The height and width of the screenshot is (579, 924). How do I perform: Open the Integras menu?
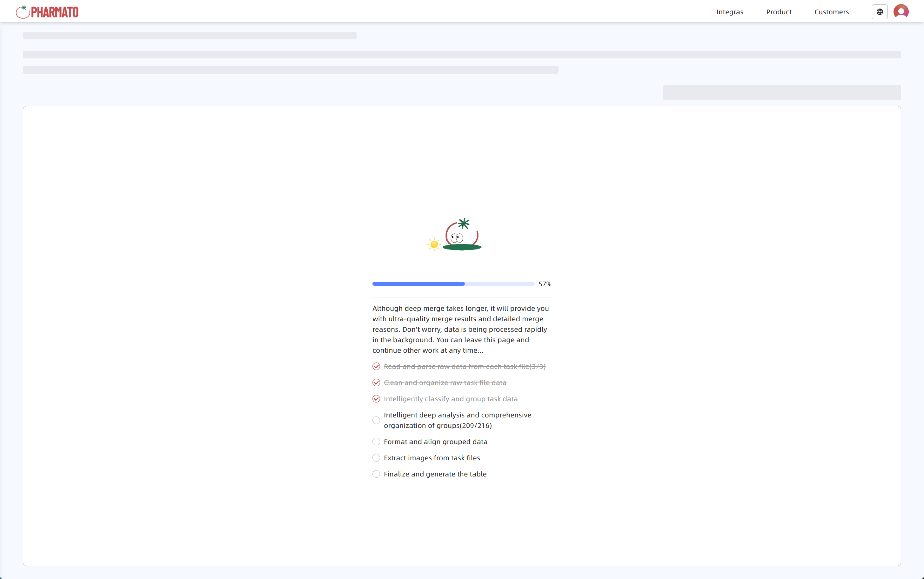[x=729, y=12]
